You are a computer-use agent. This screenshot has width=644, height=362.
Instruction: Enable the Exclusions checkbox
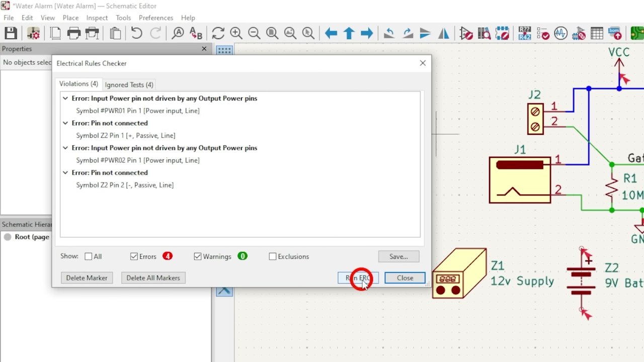tap(273, 256)
